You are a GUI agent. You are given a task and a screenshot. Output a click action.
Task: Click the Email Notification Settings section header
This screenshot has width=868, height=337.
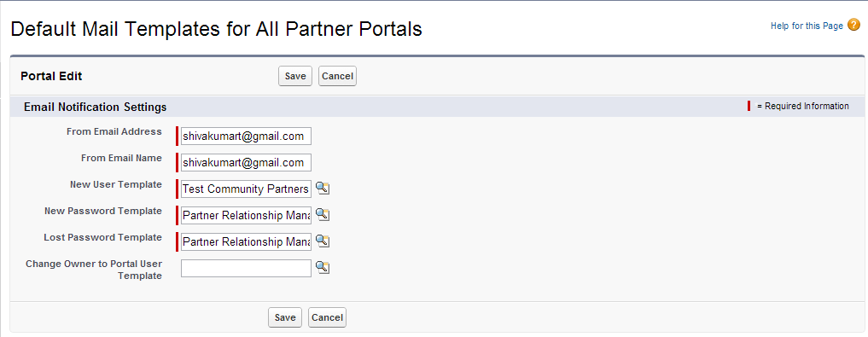click(96, 107)
